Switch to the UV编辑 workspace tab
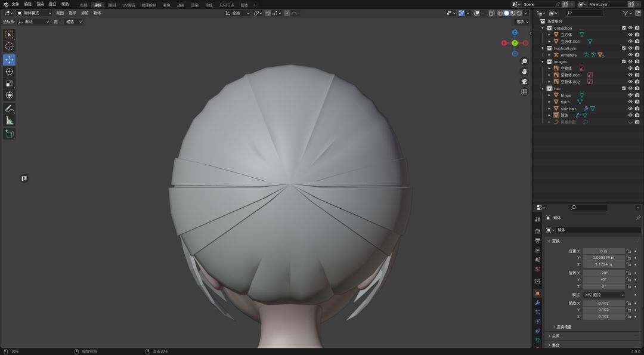Screen dimensions: 644x355 click(x=128, y=5)
